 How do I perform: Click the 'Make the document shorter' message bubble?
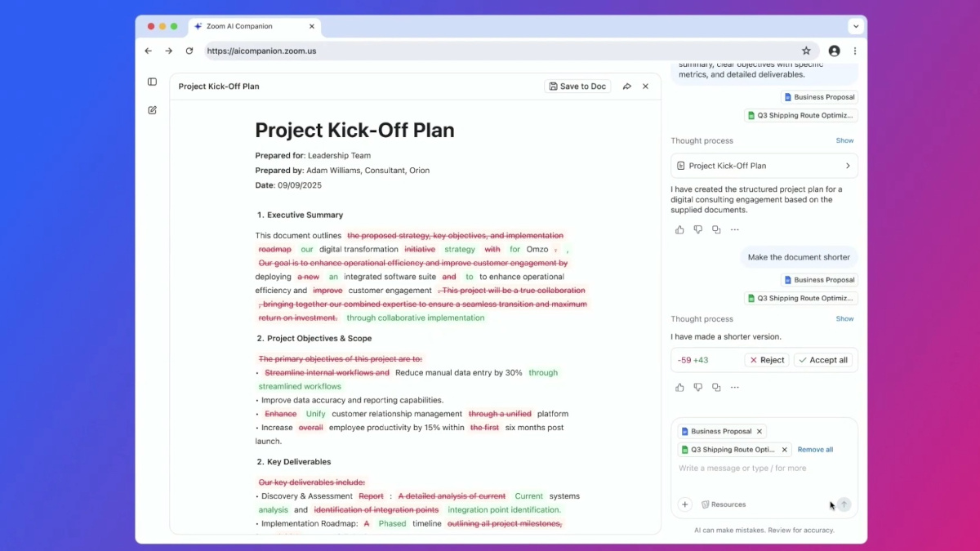pyautogui.click(x=800, y=257)
